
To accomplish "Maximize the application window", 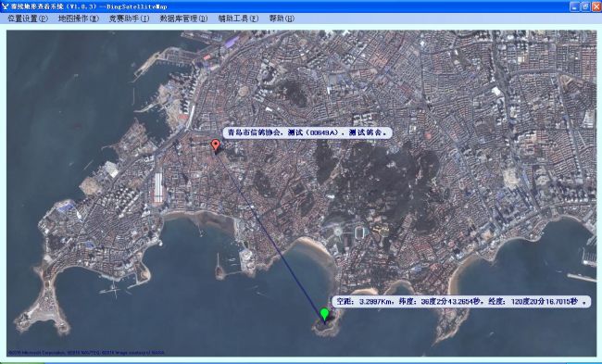I will click(584, 6).
